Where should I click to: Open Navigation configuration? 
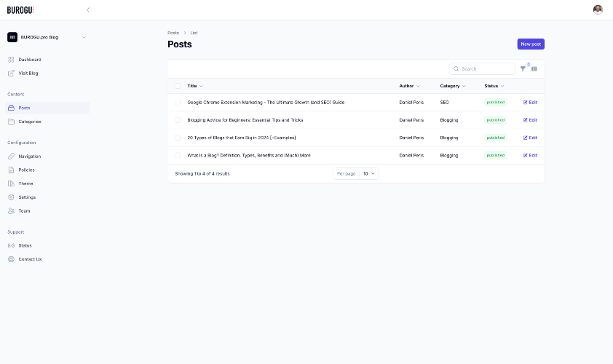pyautogui.click(x=47, y=157)
